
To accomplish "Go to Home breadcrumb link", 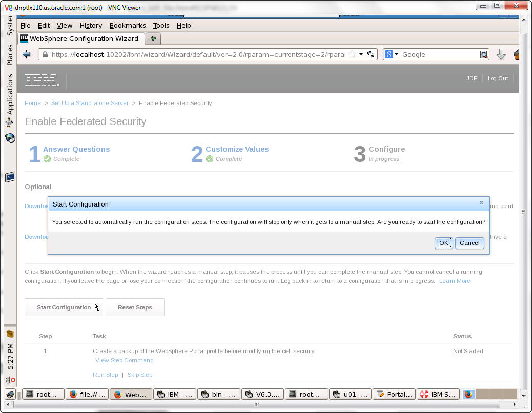I will (33, 103).
